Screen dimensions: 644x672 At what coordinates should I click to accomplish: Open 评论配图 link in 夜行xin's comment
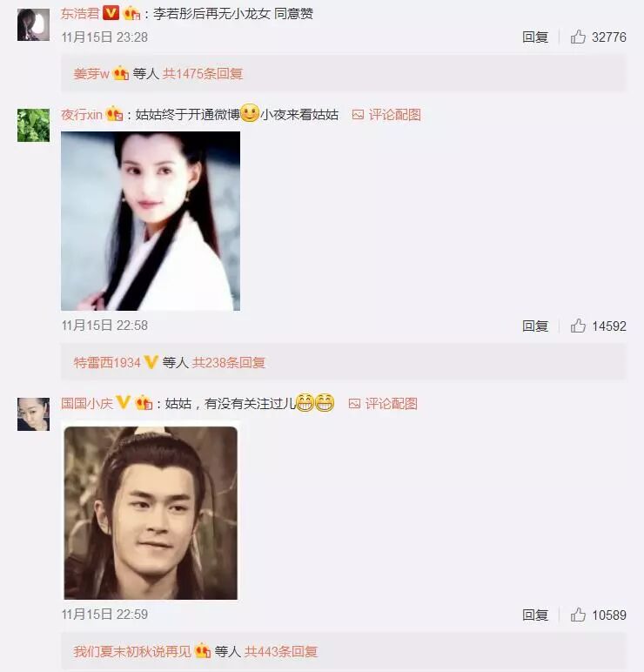point(386,114)
